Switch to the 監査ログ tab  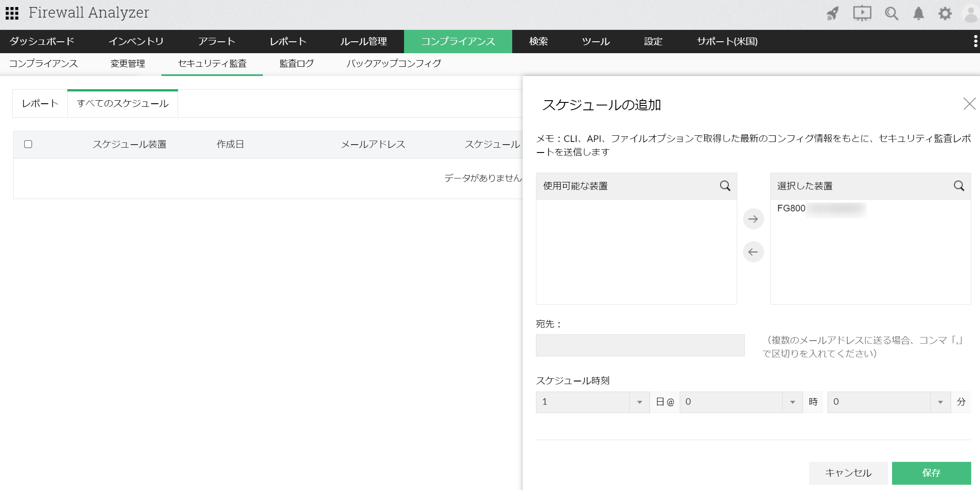pos(296,63)
